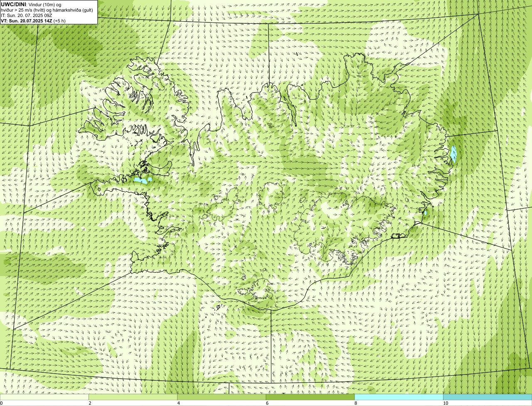
Task: Click the 'UWC/DINI: Vindur (10m) og' title line
Action: pos(31,4)
